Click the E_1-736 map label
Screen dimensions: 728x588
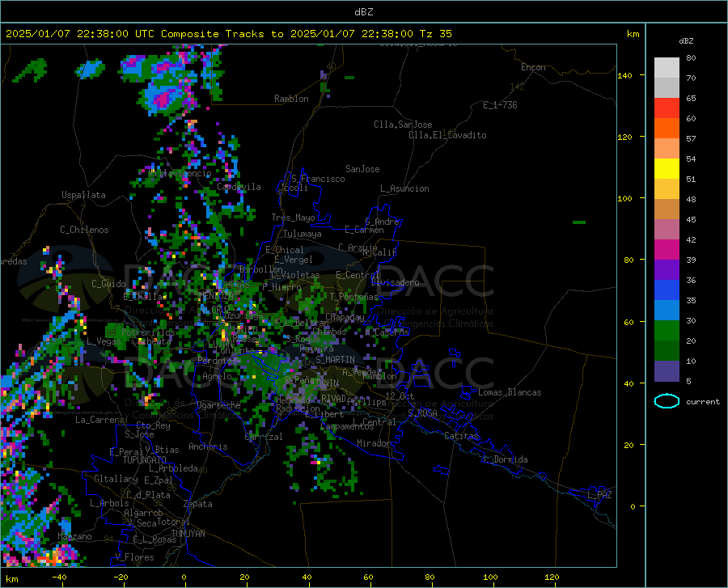(x=500, y=105)
